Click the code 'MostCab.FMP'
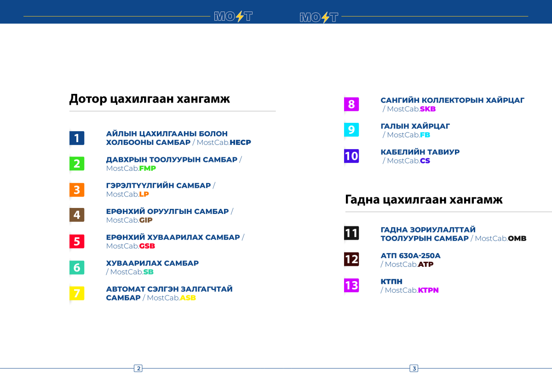 131,168
